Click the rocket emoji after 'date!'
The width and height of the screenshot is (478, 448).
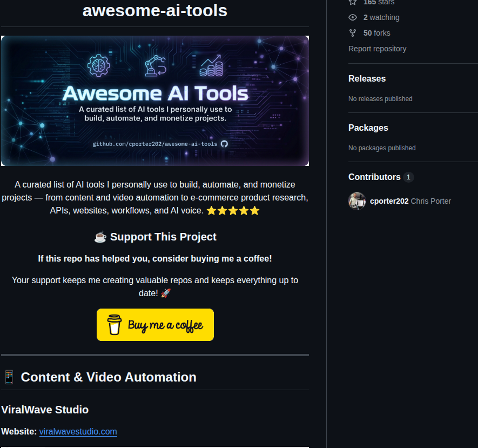(x=165, y=293)
